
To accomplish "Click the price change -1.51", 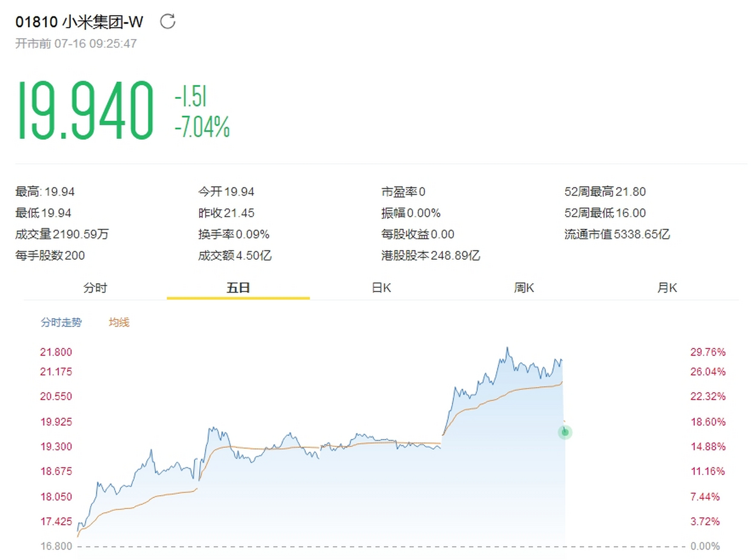I will 190,96.
